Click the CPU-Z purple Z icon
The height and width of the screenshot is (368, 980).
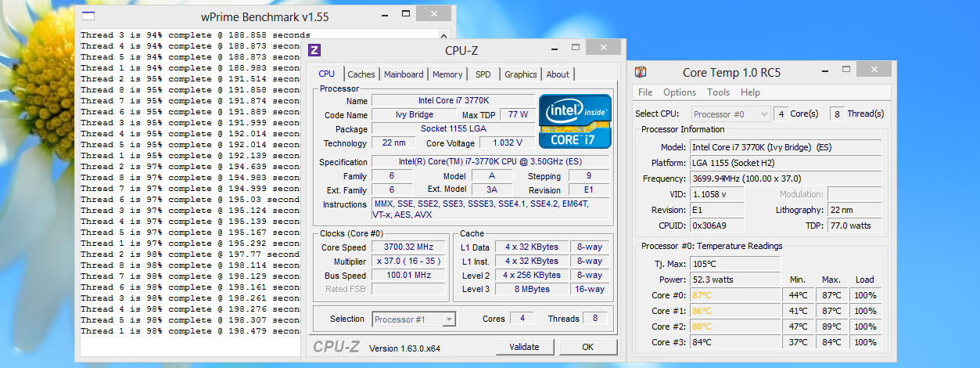pos(314,50)
